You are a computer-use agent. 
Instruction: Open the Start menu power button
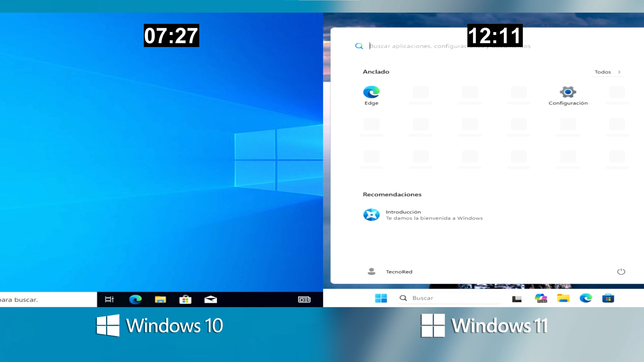pos(621,271)
